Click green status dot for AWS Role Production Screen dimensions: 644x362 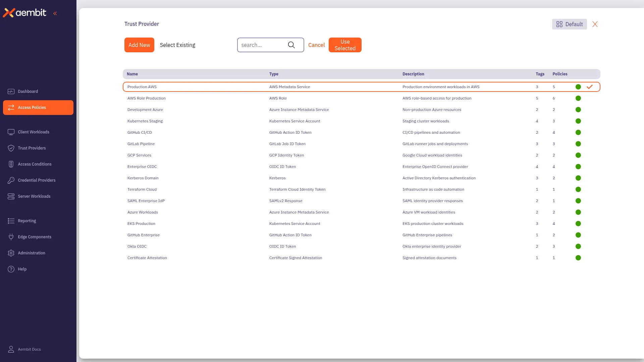578,98
